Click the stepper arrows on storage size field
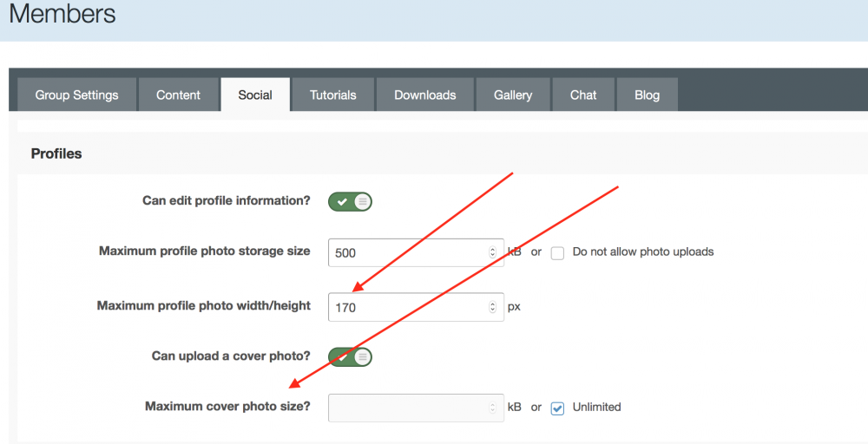 pos(493,253)
